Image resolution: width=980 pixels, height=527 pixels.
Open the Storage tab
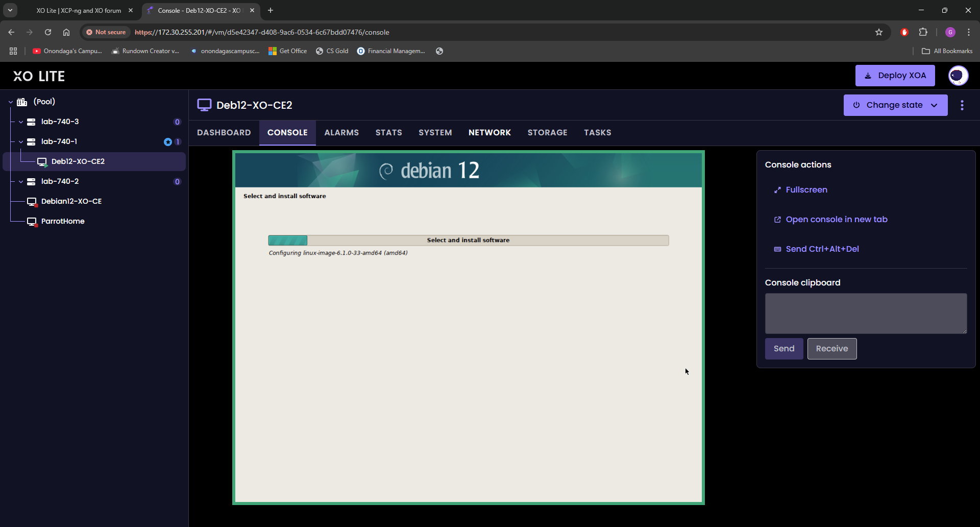click(547, 133)
